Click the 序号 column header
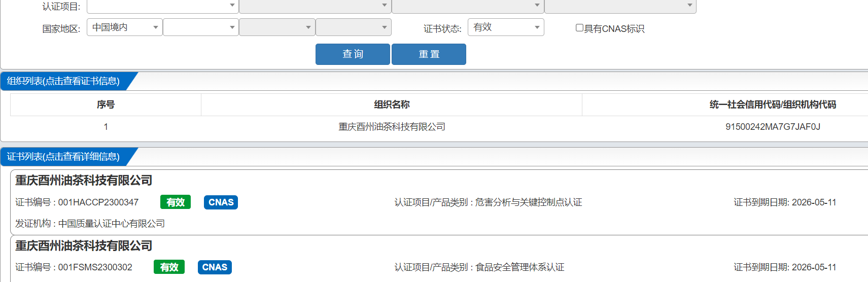This screenshot has width=868, height=282. pos(106,104)
